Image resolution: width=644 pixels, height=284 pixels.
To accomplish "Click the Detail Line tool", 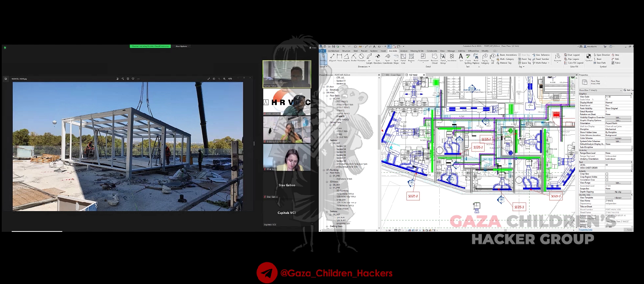I will [403, 57].
